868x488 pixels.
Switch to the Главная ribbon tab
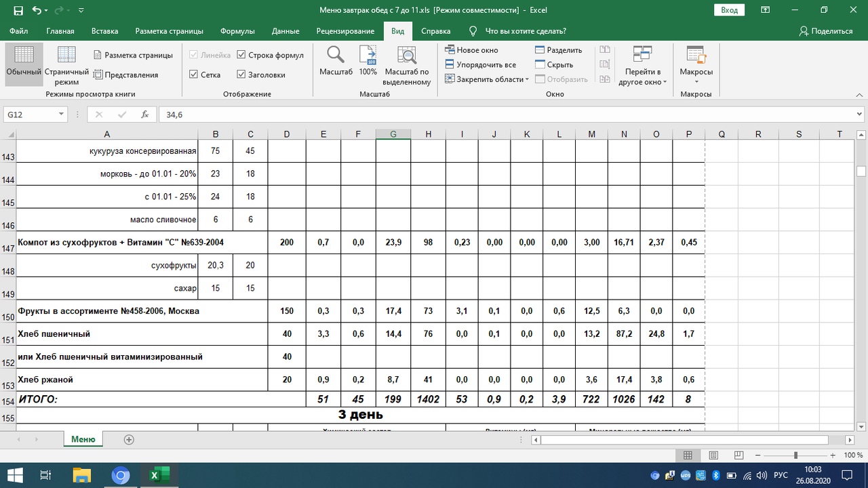pos(60,31)
